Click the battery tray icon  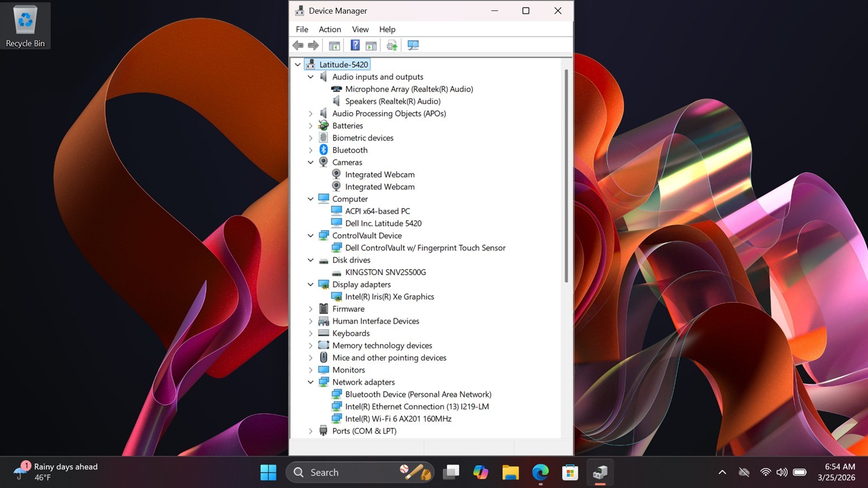(800, 472)
